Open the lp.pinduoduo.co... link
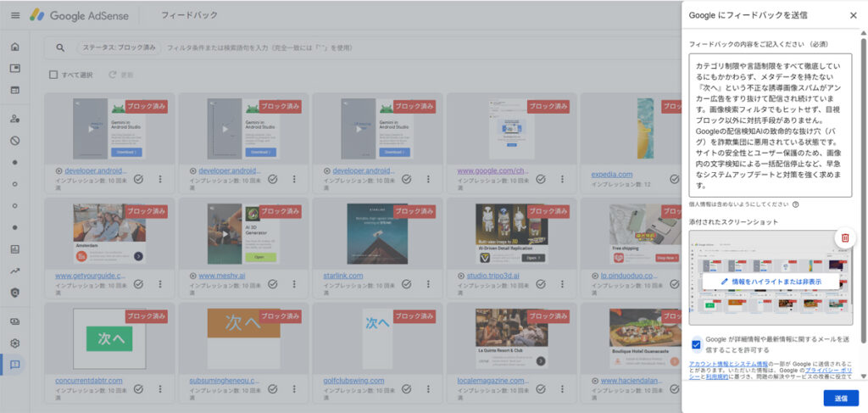 pyautogui.click(x=628, y=275)
